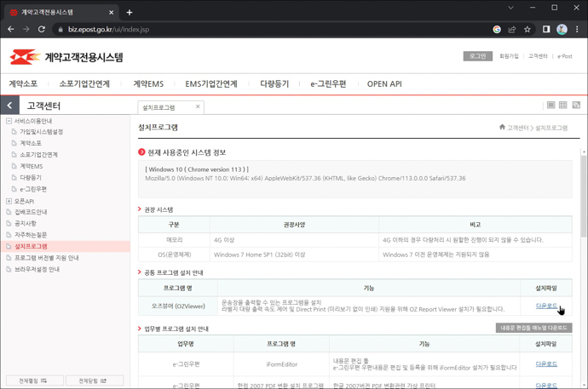
Task: Collapse sidebar with left chevron button
Action: tap(9, 106)
